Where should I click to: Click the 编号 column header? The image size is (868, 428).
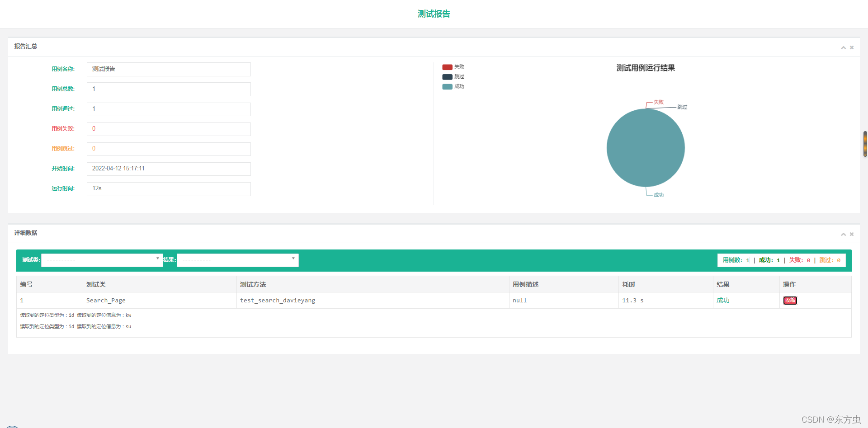(x=50, y=284)
